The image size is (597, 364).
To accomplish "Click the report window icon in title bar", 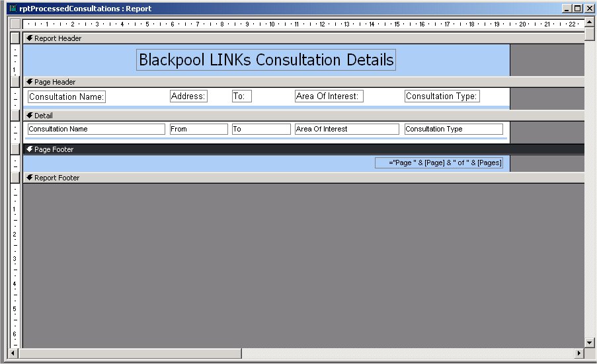I will tap(13, 9).
